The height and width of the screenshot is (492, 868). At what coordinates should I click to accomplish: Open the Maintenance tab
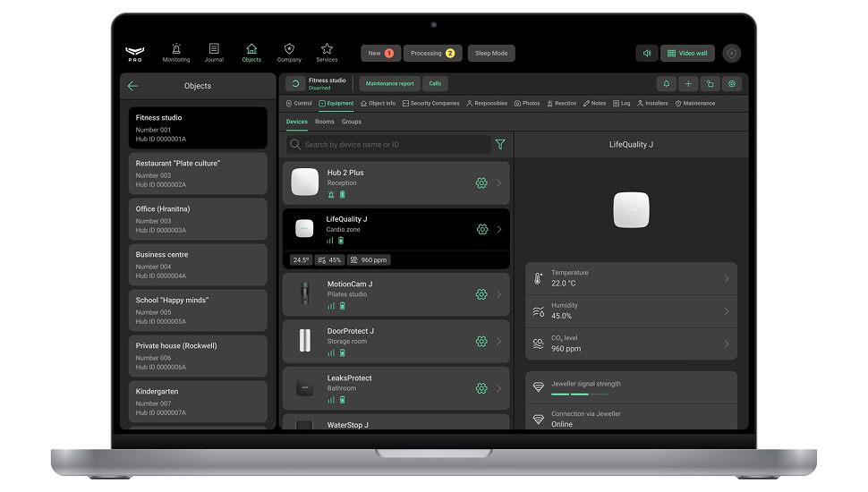(695, 104)
